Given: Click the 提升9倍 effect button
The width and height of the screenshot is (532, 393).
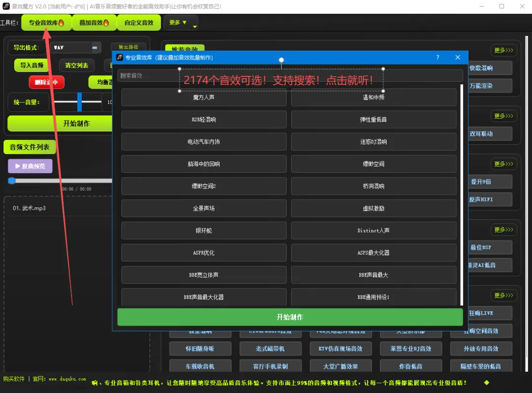Looking at the screenshot, I should pyautogui.click(x=490, y=182).
